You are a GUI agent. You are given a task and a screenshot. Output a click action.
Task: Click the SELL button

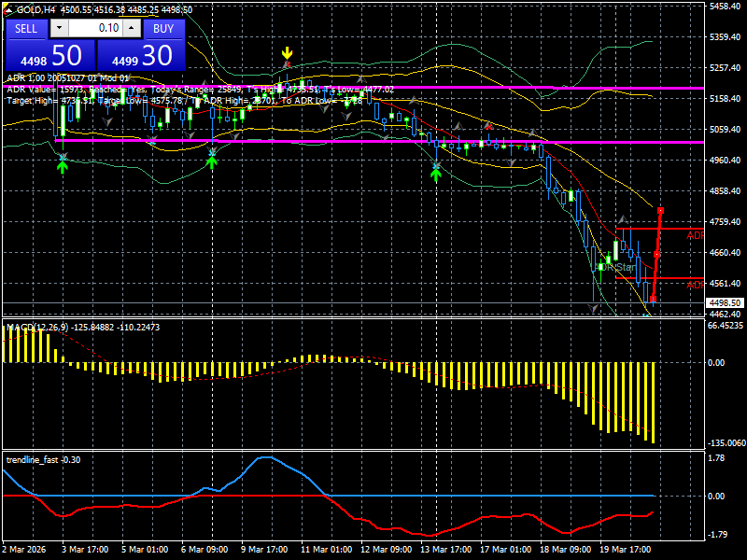(26, 29)
